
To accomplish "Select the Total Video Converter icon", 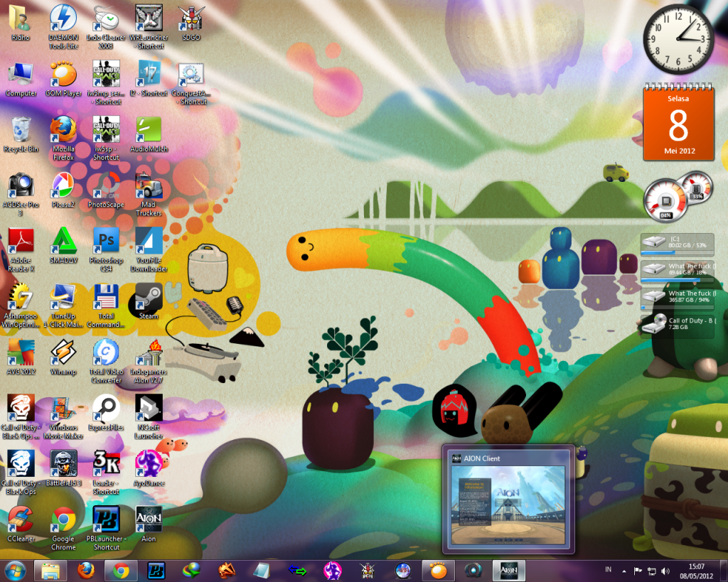I will point(106,361).
